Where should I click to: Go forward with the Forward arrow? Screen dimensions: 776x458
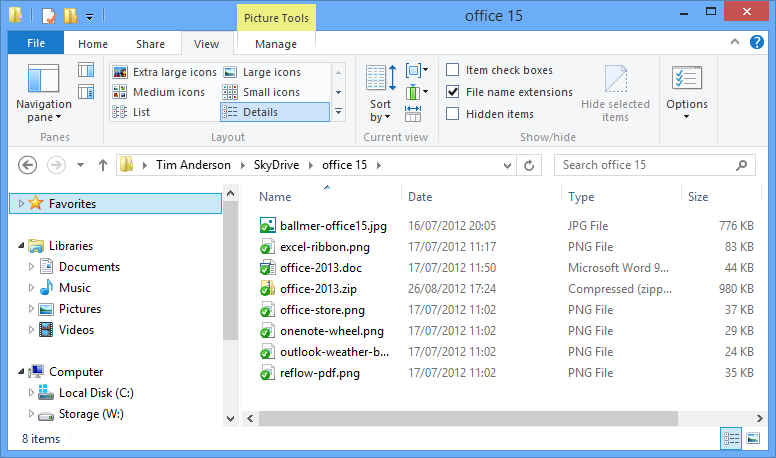(x=56, y=165)
